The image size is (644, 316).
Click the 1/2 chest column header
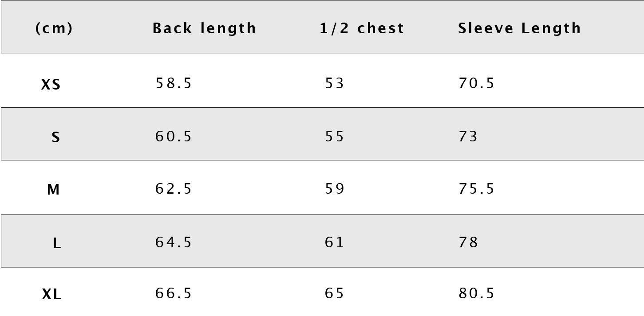[x=362, y=28]
